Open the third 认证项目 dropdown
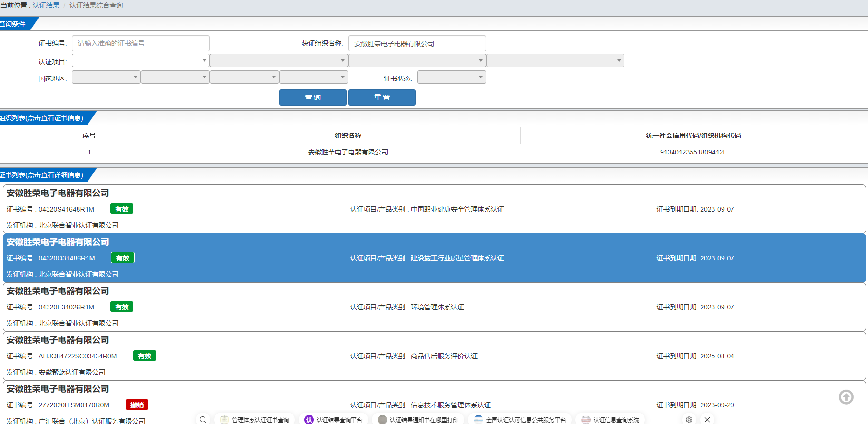Image resolution: width=868 pixels, height=424 pixels. tap(417, 60)
